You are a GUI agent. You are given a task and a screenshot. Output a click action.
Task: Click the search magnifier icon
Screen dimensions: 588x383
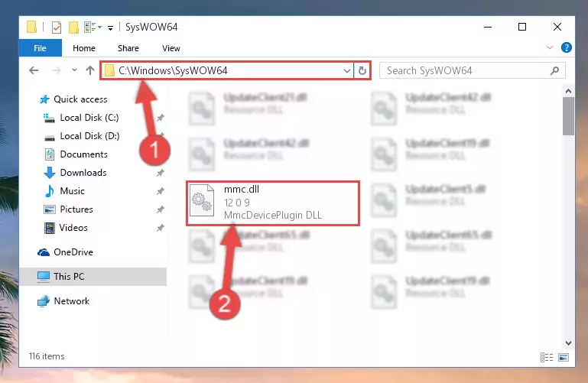[554, 70]
